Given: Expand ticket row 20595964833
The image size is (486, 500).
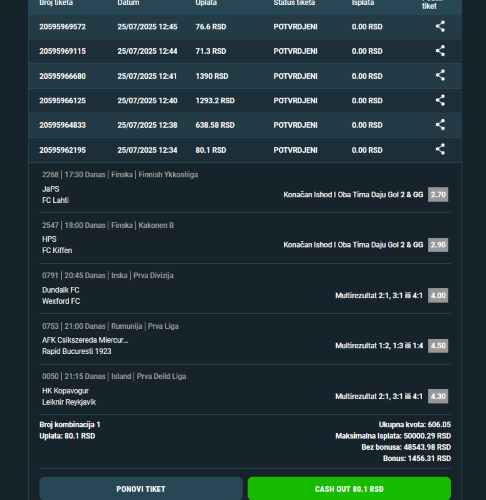Looking at the screenshot, I should 245,125.
